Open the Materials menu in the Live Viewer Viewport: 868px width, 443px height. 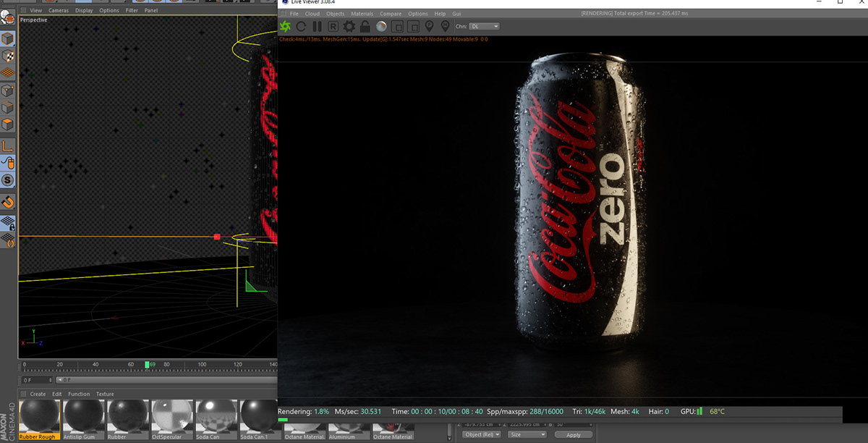pyautogui.click(x=362, y=13)
